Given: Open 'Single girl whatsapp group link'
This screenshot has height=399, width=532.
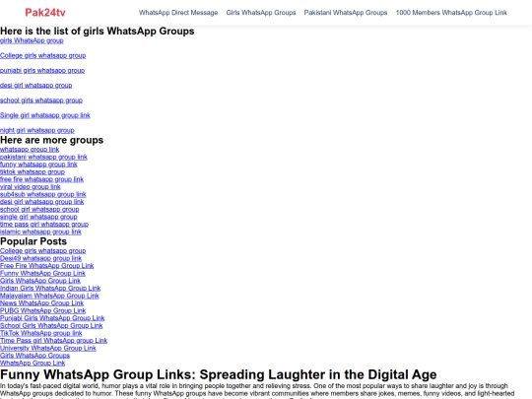Looking at the screenshot, I should pyautogui.click(x=44, y=115).
